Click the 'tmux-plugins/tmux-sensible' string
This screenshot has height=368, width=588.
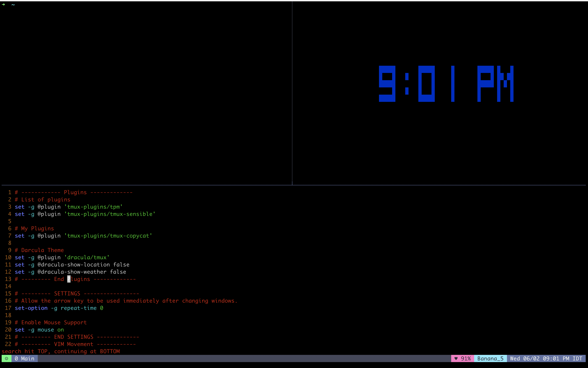point(110,214)
